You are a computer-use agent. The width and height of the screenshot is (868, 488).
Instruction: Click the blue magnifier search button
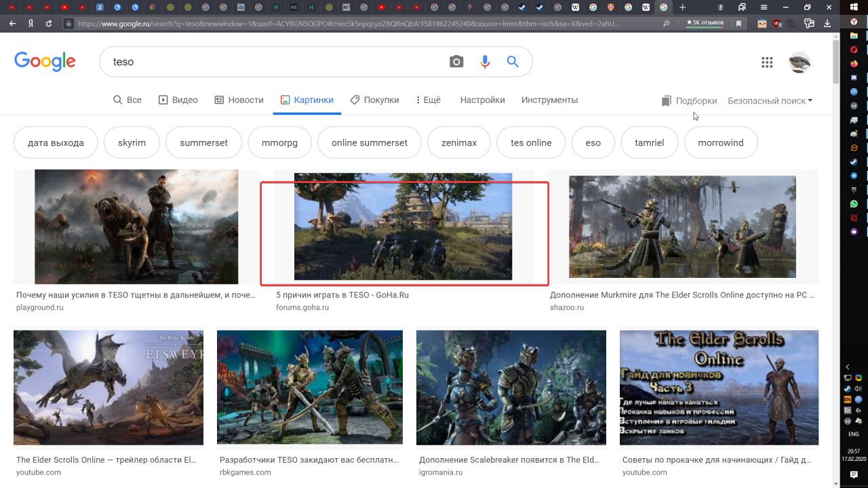coord(513,62)
